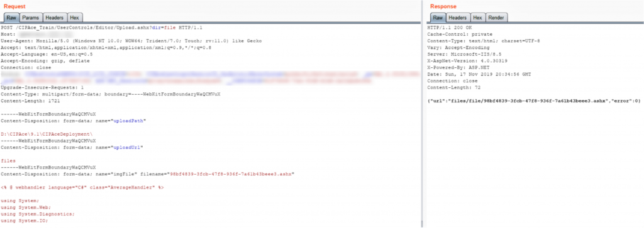Open the Request Headers tab
This screenshot has width=644, height=228.
(55, 18)
